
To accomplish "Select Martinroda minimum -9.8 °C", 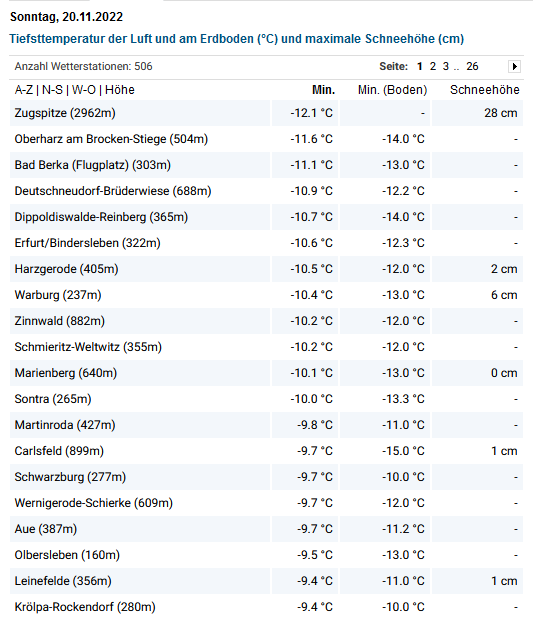I will point(314,425).
